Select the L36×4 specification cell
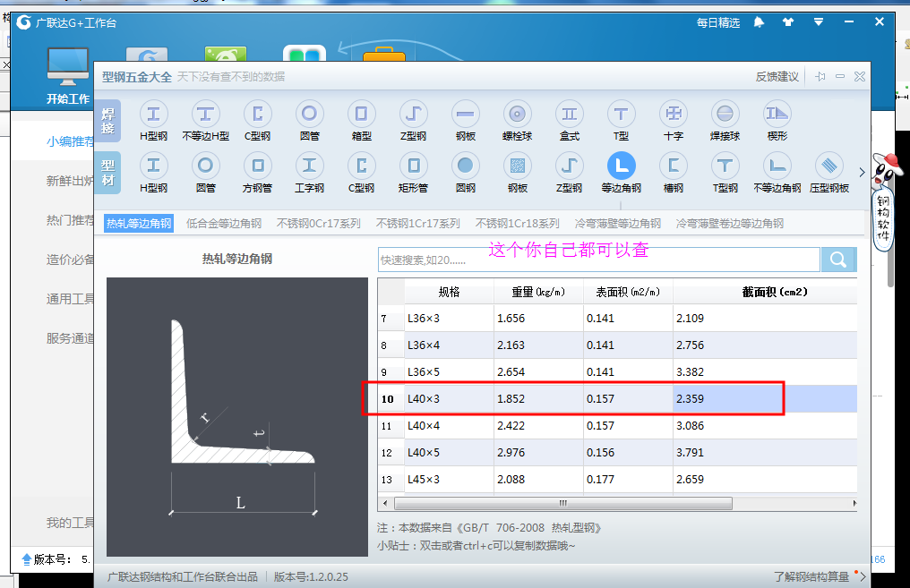This screenshot has width=910, height=588. [450, 345]
